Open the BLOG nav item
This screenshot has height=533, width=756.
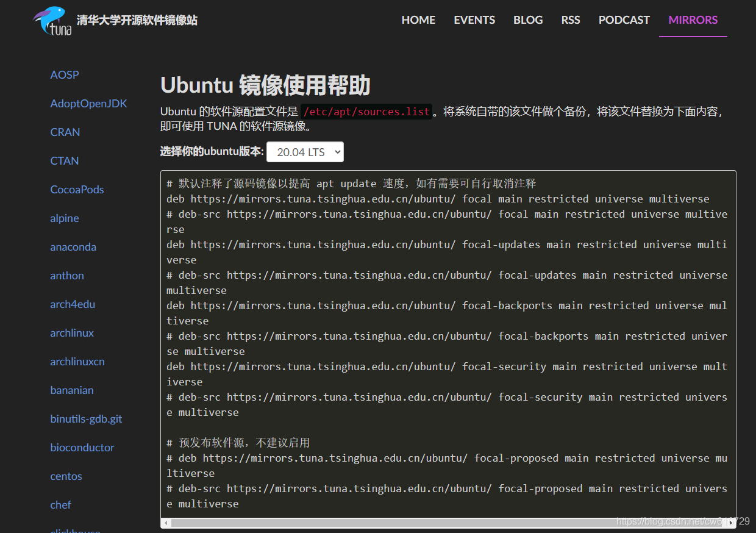click(x=528, y=20)
